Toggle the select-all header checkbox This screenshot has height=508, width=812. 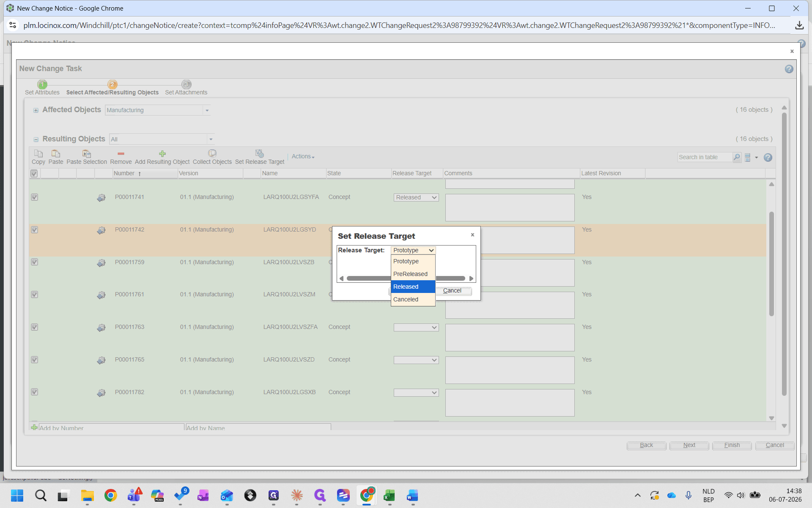pyautogui.click(x=34, y=174)
